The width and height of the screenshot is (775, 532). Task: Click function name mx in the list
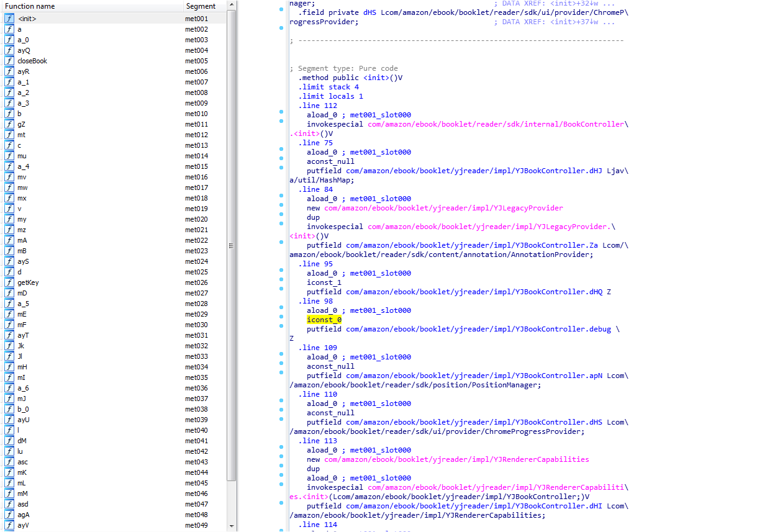tap(22, 198)
